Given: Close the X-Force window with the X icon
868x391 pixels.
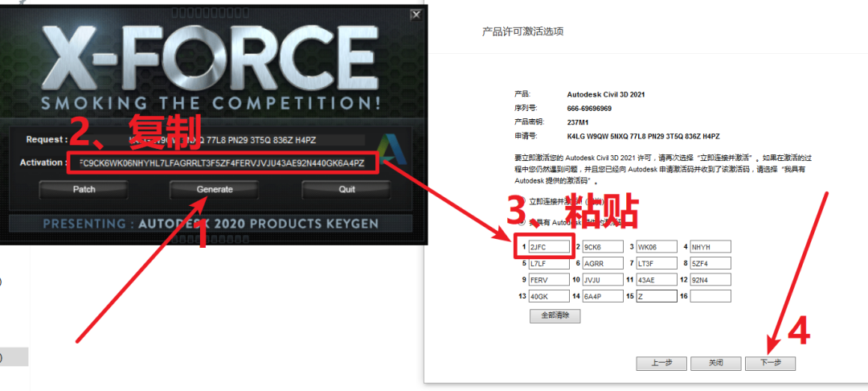Looking at the screenshot, I should (x=416, y=15).
